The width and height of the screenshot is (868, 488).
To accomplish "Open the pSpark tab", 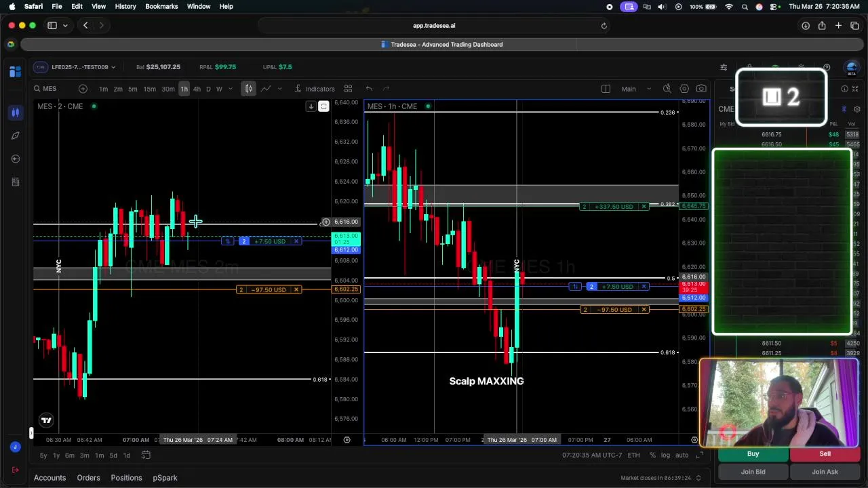I will click(x=165, y=478).
